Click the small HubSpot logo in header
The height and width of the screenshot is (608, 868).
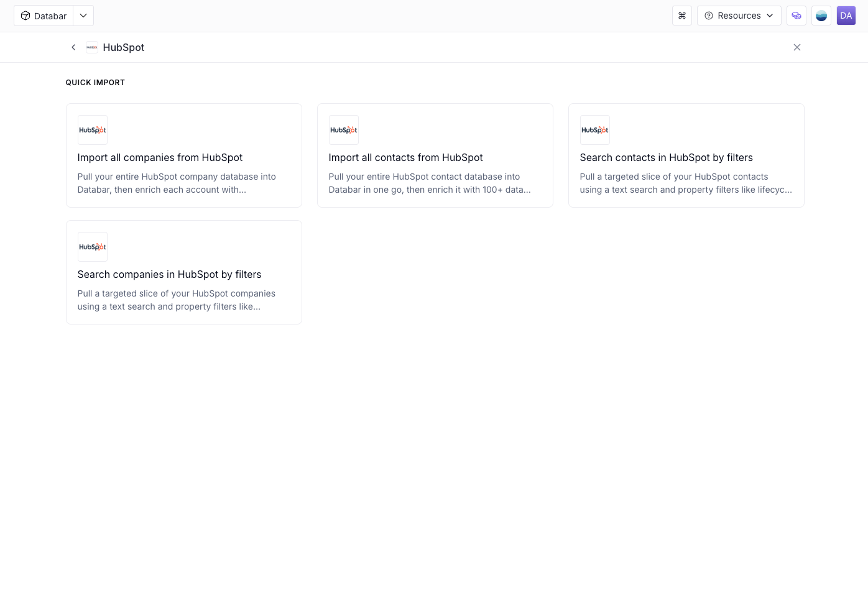tap(92, 47)
